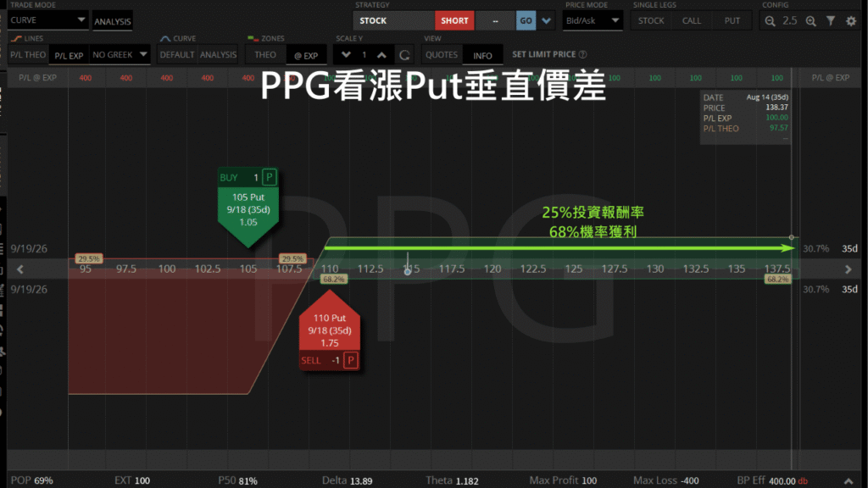Select the STOCK strategy field
This screenshot has height=488, width=868.
(393, 20)
